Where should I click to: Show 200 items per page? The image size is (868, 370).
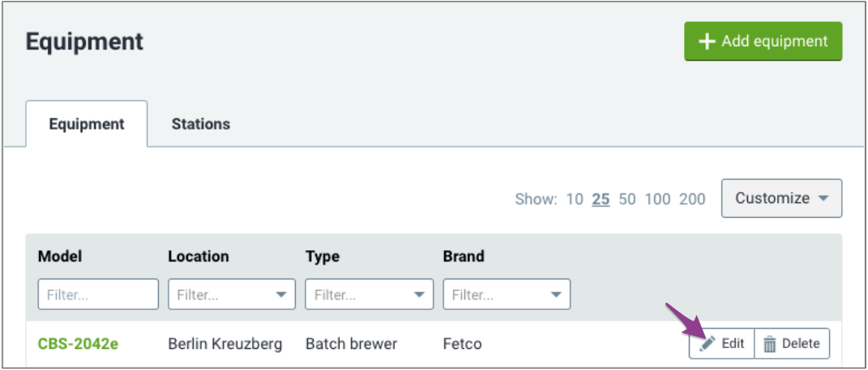coord(692,199)
